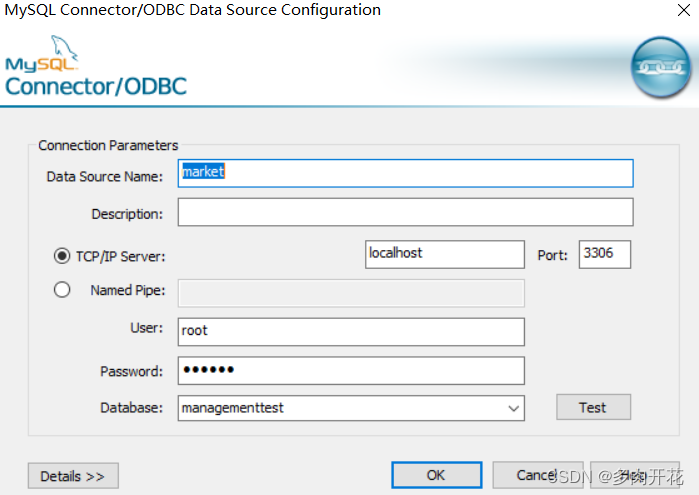This screenshot has width=699, height=495.
Task: Confirm with the OK button
Action: click(x=436, y=475)
